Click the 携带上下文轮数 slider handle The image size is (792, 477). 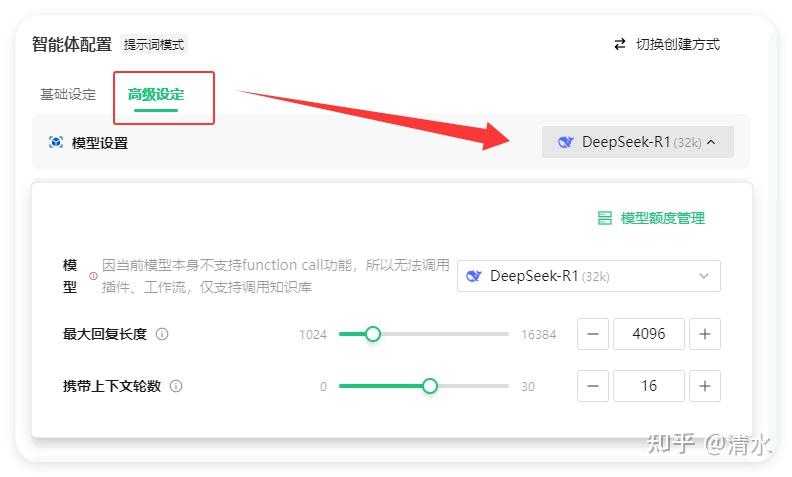coord(429,386)
